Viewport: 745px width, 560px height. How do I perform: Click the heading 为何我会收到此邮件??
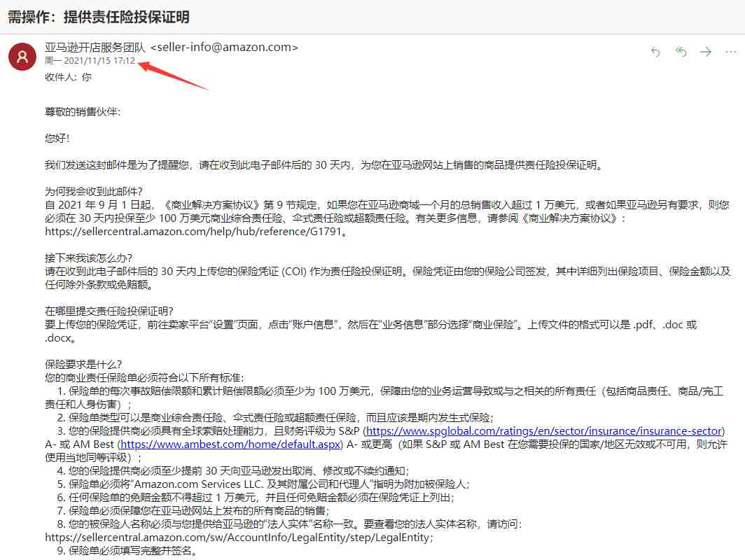94,191
